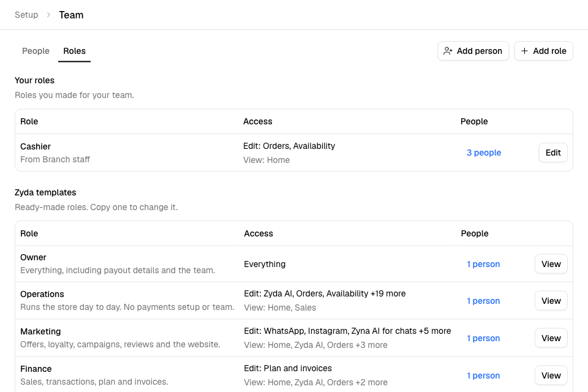The width and height of the screenshot is (588, 392).
Task: Click the 'Zyda templates' section heading
Action: (x=45, y=192)
